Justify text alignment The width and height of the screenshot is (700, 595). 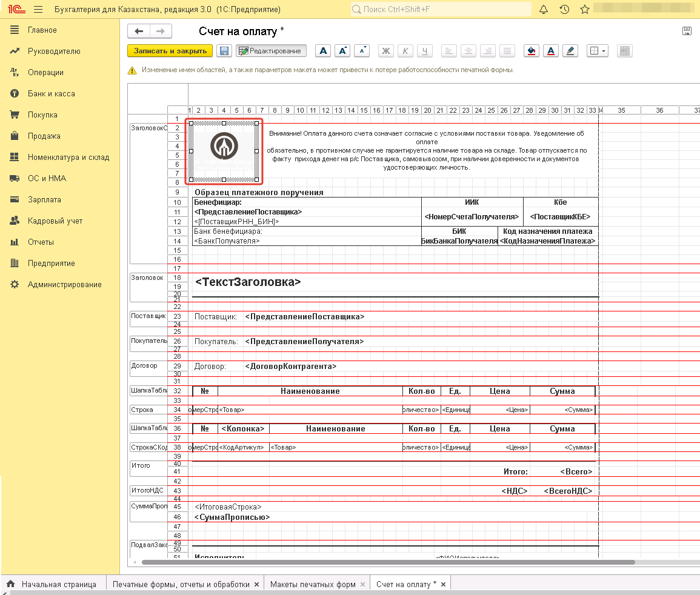(507, 51)
